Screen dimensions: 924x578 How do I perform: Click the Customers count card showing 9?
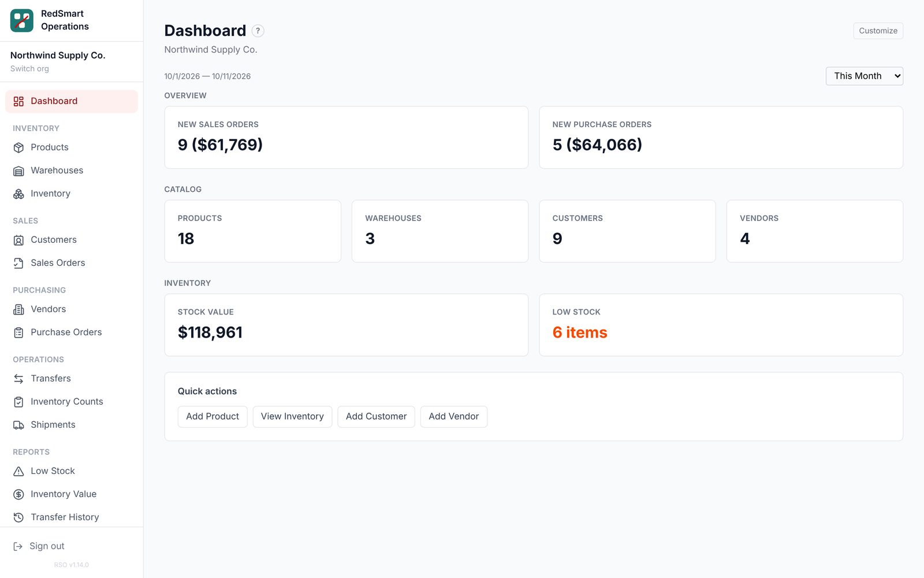tap(627, 231)
